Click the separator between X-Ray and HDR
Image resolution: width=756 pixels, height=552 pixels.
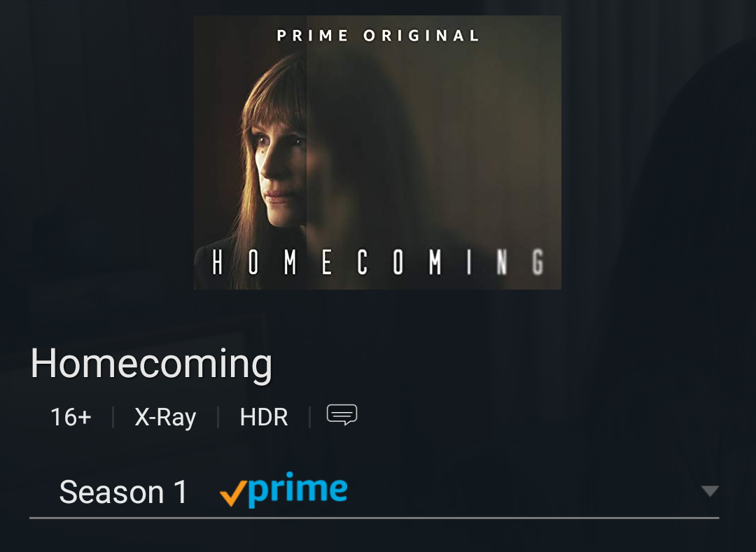pos(218,417)
